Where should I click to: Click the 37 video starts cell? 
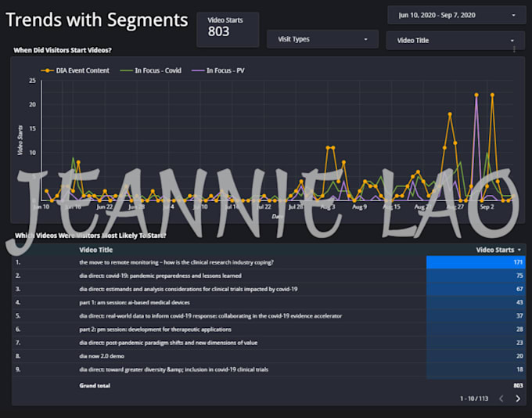(x=476, y=316)
